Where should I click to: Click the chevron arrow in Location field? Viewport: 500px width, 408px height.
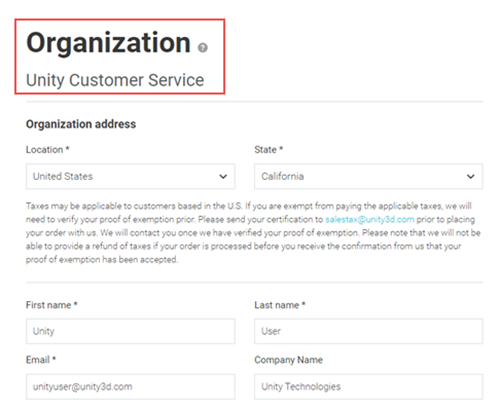(x=223, y=176)
